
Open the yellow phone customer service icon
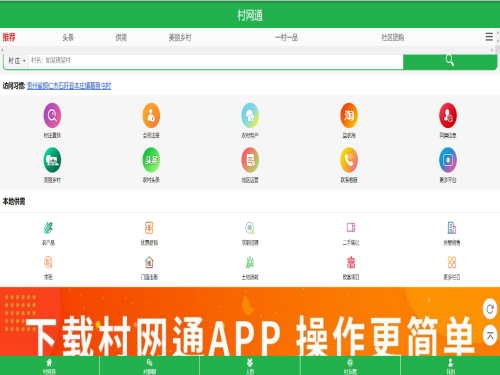349,160
